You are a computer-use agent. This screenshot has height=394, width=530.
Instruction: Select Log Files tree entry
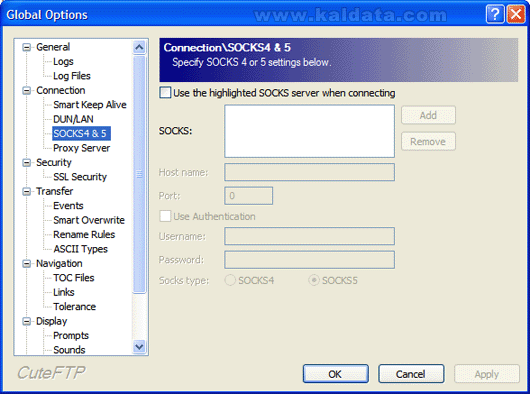[x=72, y=76]
